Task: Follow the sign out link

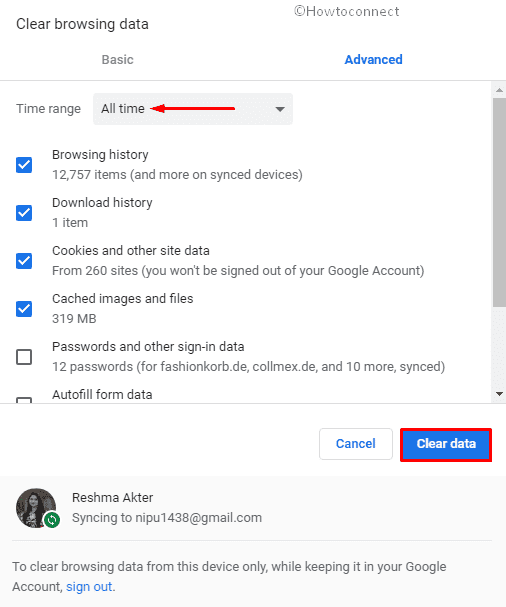Action: coord(89,587)
